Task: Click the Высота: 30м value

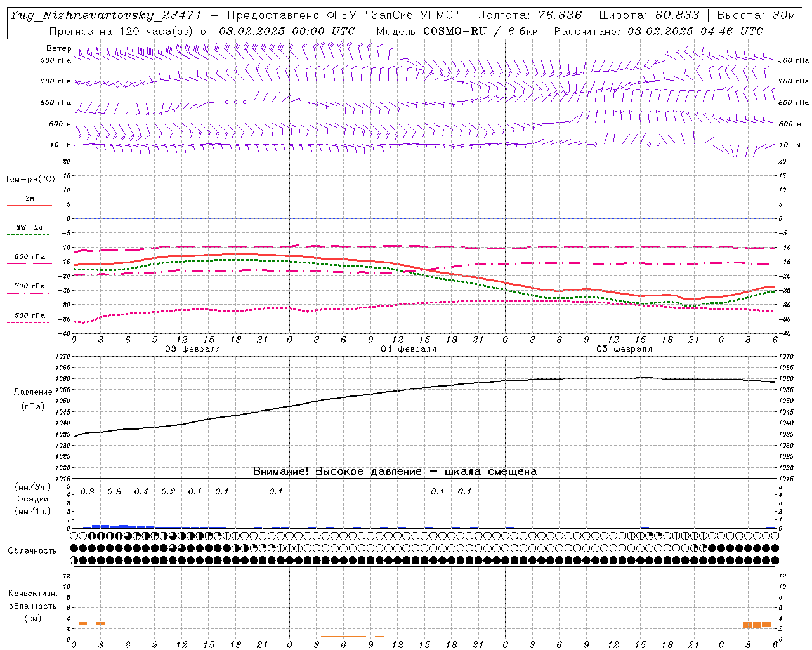Action: pyautogui.click(x=756, y=15)
